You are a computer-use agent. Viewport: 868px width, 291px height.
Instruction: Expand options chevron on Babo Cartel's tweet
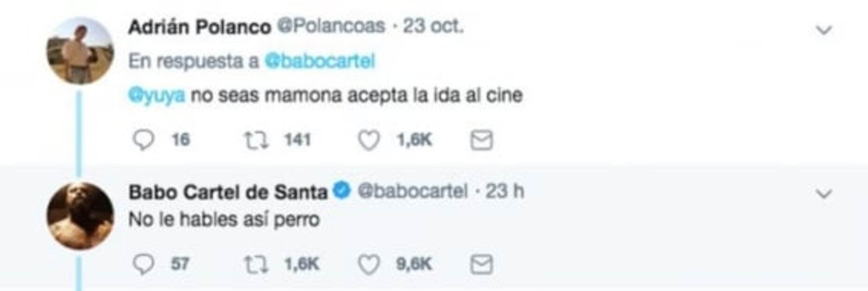824,193
